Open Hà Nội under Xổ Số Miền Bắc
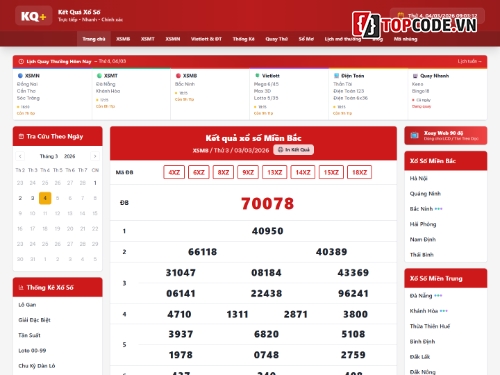Screen dimensions: 500x375 (x=419, y=178)
